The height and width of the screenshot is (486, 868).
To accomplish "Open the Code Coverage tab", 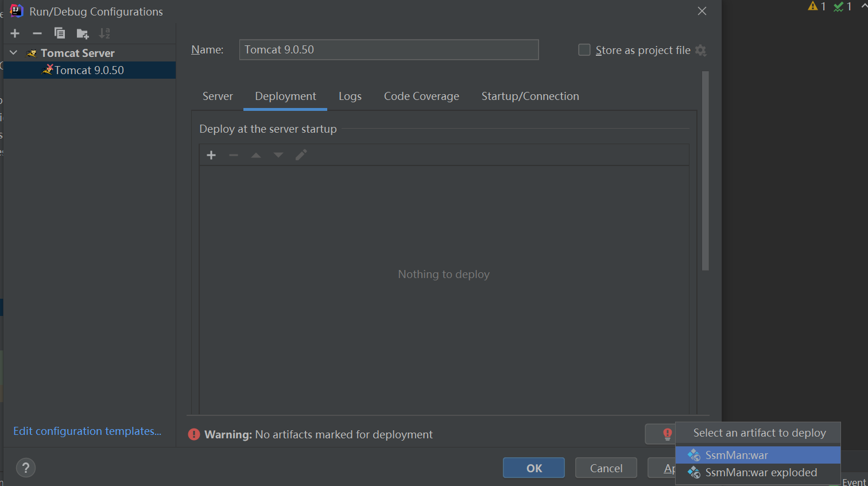I will tap(421, 96).
